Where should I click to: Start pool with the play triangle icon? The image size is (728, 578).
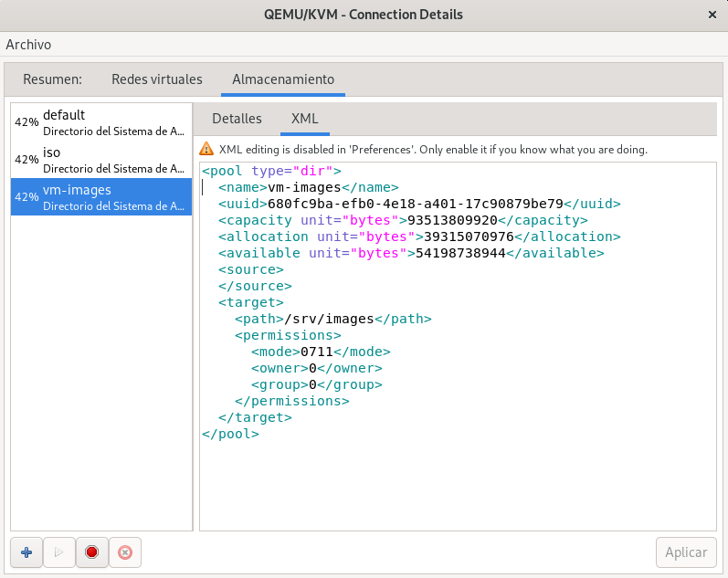click(x=59, y=552)
